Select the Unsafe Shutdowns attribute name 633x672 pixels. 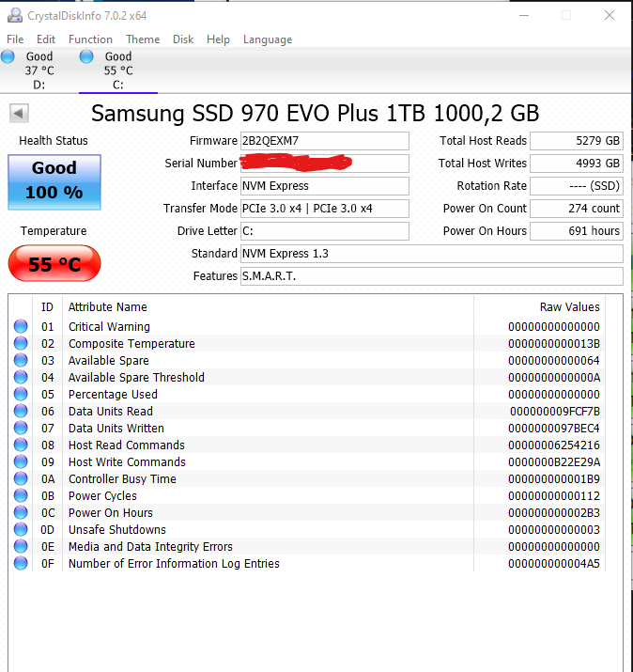116,530
